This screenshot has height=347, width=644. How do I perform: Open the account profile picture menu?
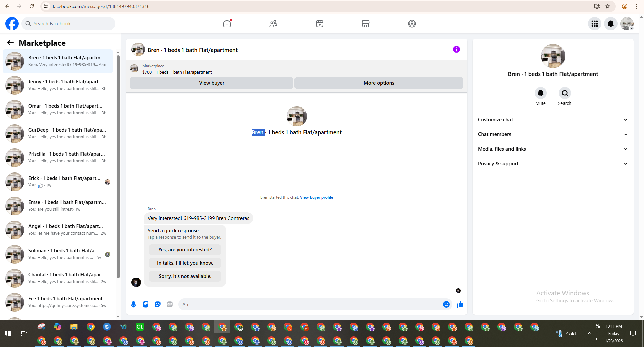pyautogui.click(x=627, y=24)
